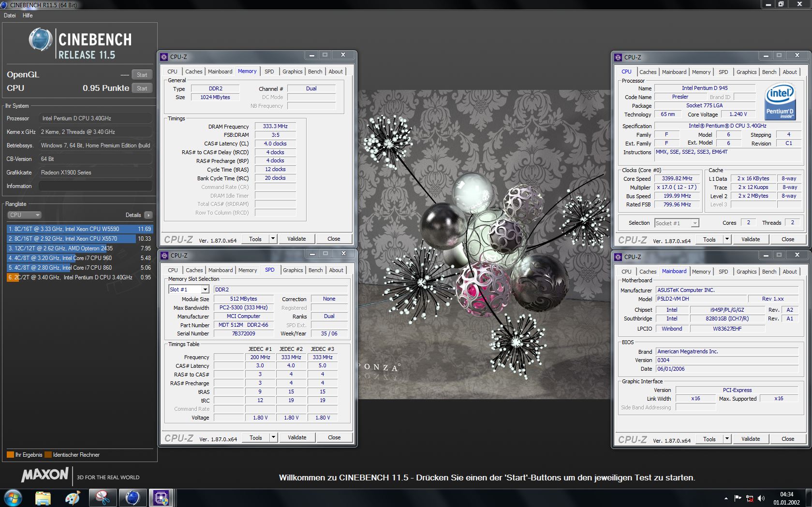Show hidden tray icons arrow
This screenshot has width=812, height=507.
coord(725,498)
